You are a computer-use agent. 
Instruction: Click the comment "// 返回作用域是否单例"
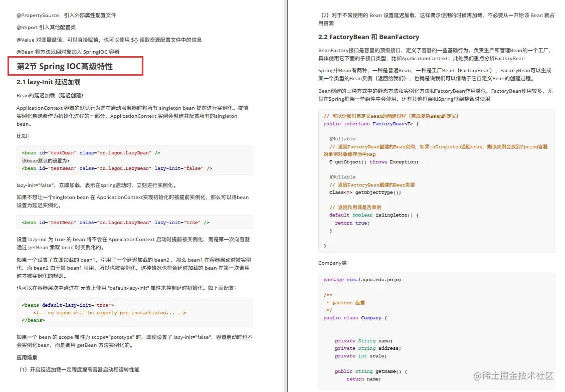pyautogui.click(x=355, y=208)
